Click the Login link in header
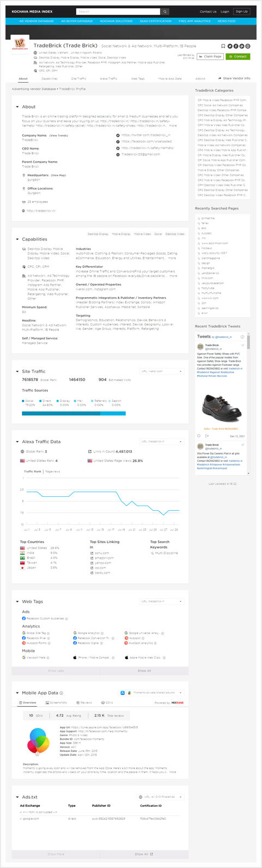 point(224,11)
